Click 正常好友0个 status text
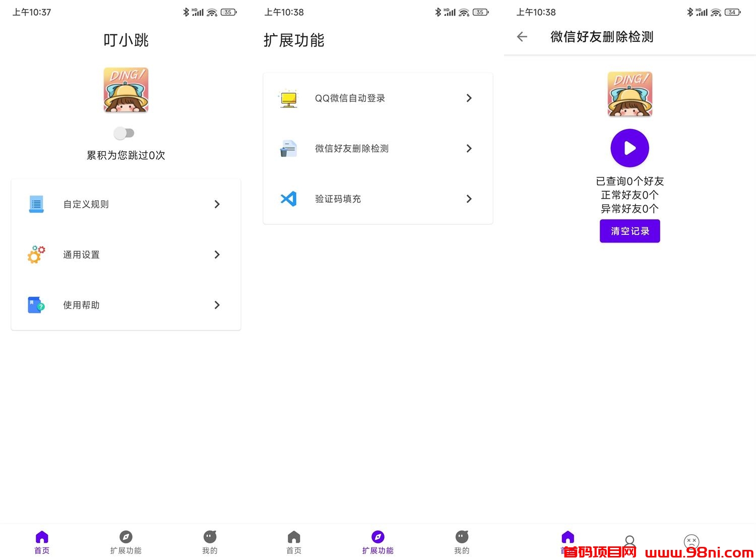 pyautogui.click(x=630, y=195)
